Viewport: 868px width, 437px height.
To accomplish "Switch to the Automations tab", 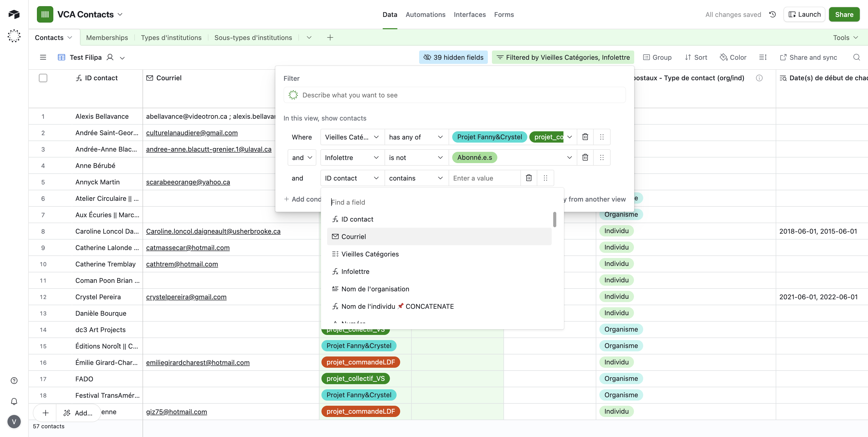I will pos(425,15).
